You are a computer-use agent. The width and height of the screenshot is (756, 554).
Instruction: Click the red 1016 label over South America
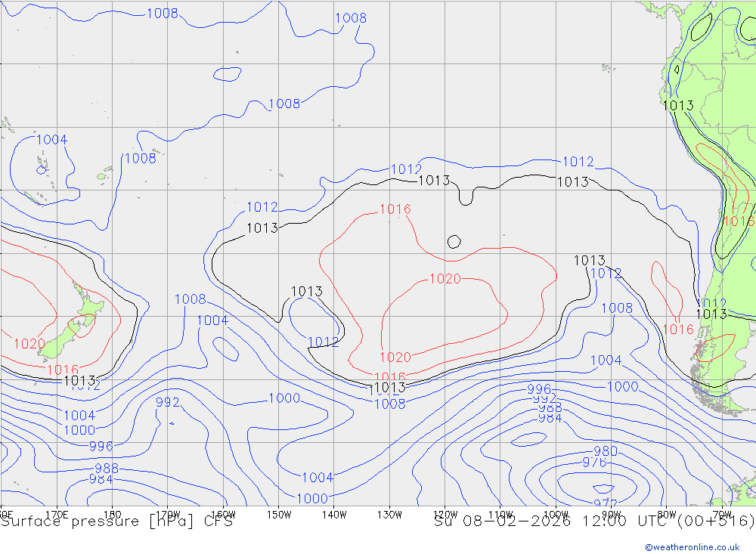tap(739, 221)
